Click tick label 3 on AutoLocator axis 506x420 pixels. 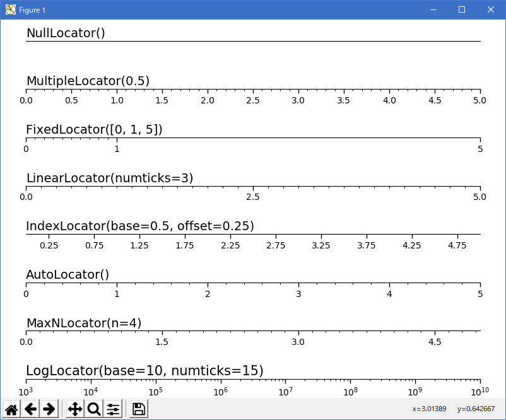click(x=298, y=295)
